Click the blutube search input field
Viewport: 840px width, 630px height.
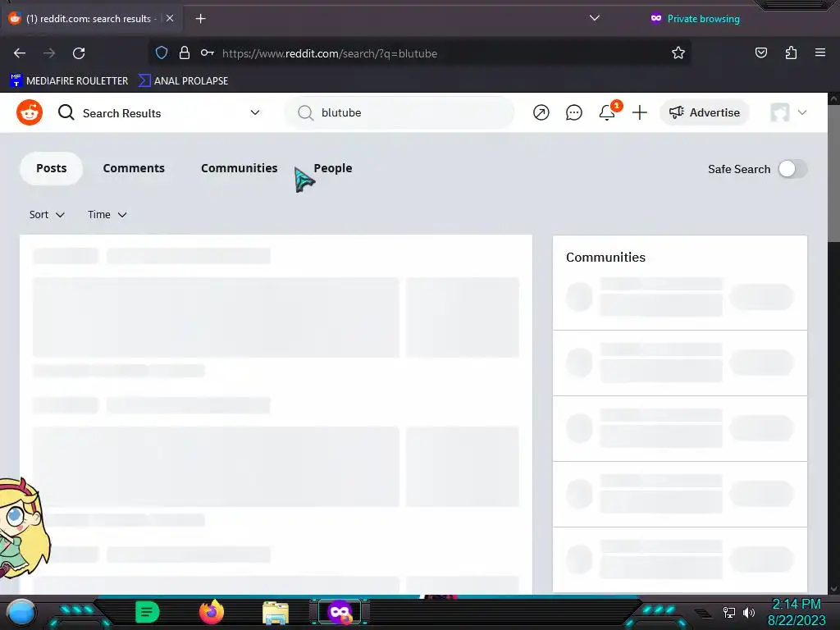(x=399, y=112)
